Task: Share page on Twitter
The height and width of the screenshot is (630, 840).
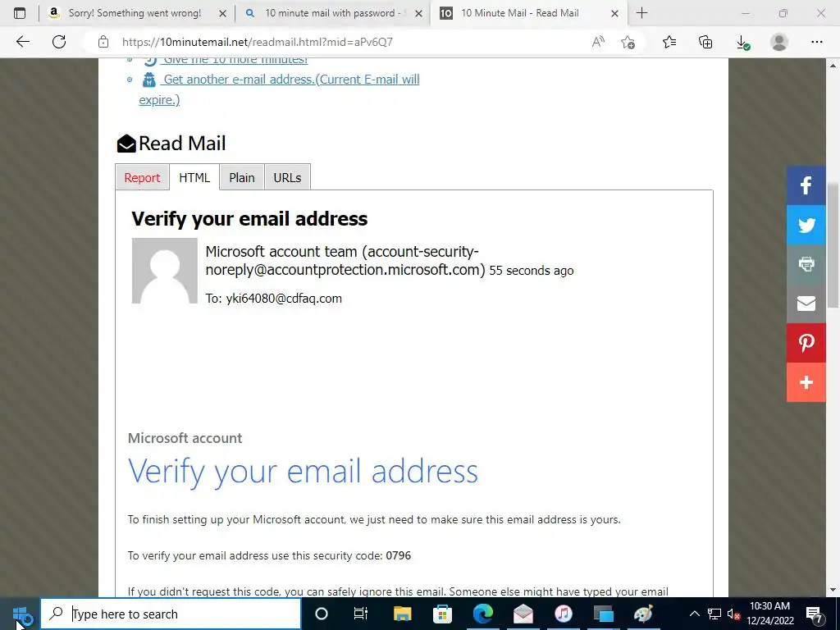Action: [806, 225]
